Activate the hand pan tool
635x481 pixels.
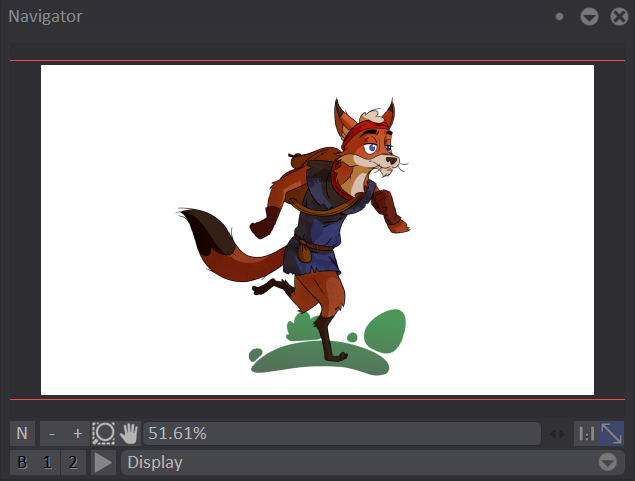pos(129,433)
